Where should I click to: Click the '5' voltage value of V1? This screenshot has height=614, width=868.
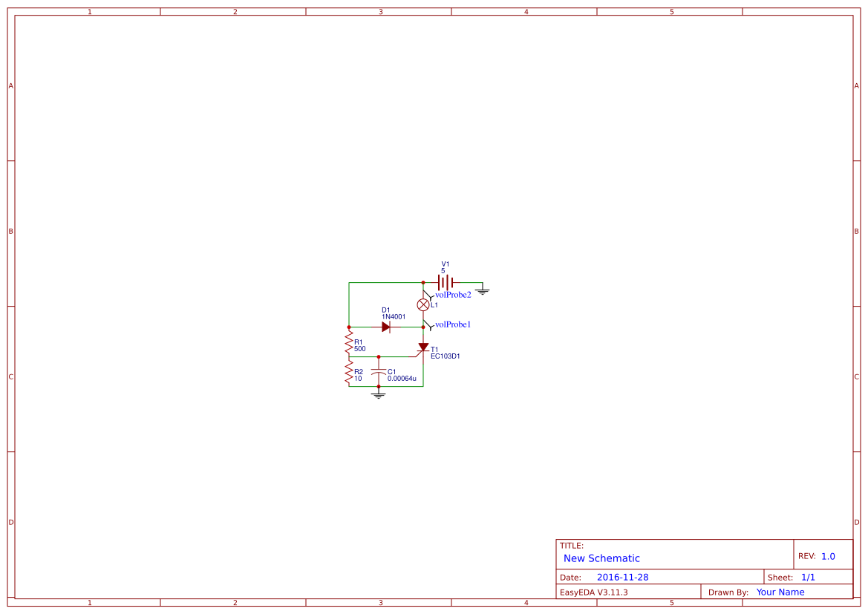tap(443, 271)
